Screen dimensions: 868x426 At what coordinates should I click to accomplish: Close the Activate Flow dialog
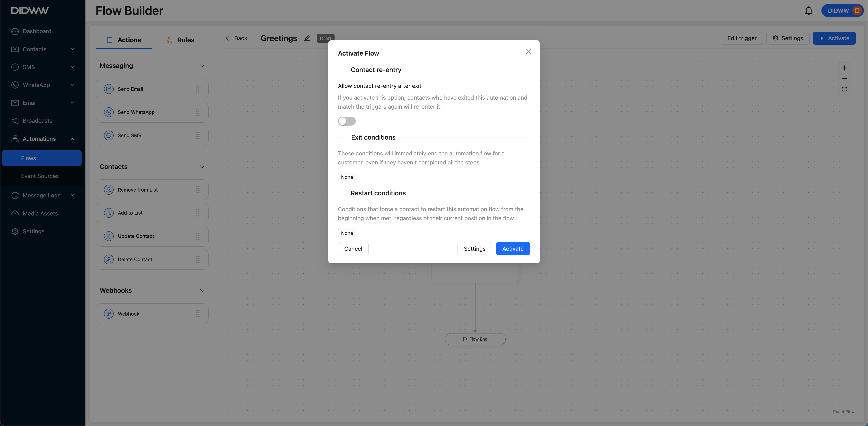pos(528,52)
